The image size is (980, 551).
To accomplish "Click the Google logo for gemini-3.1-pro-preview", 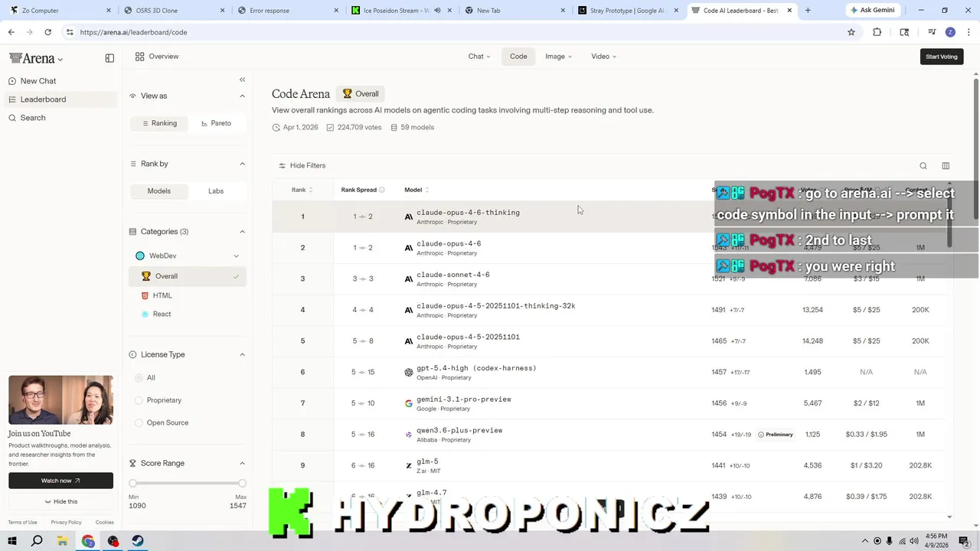I will coord(409,403).
